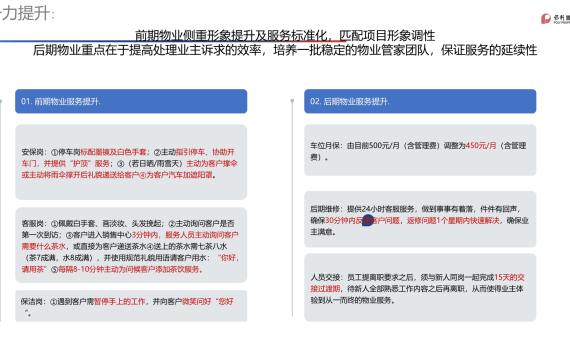Click the red text "返修问题1个星期内快速解决"

453,221
